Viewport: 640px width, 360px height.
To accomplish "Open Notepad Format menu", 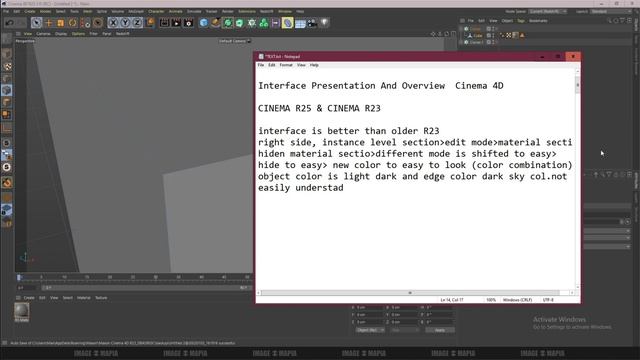I will [286, 65].
